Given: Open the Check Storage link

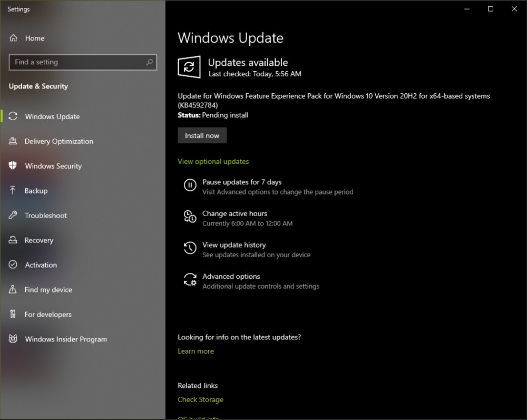Looking at the screenshot, I should tap(200, 399).
